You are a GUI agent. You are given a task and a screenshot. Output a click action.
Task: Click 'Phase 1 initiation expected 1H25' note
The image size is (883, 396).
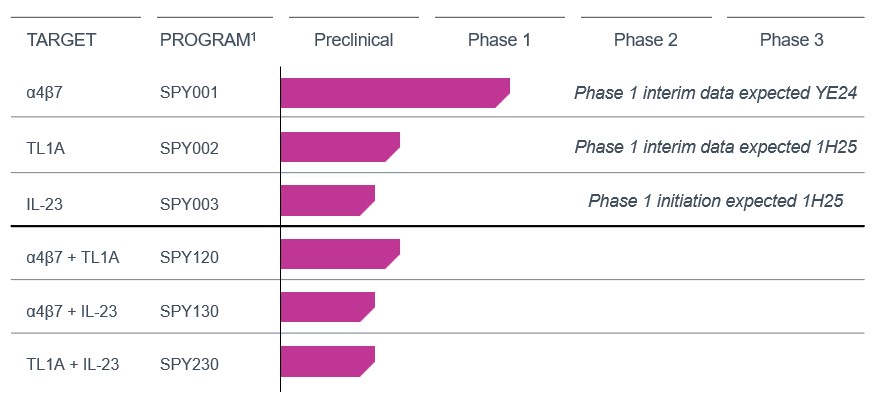716,201
